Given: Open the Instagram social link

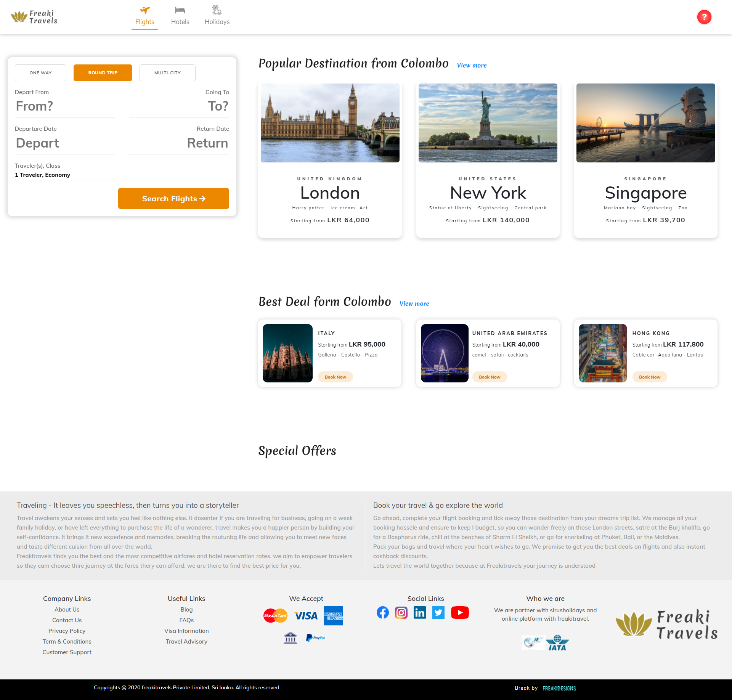Looking at the screenshot, I should tap(401, 613).
